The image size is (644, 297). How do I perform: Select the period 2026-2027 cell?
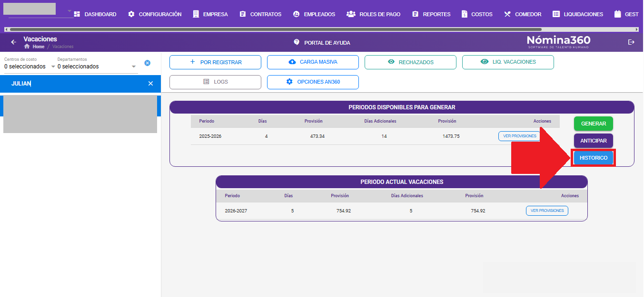(236, 211)
